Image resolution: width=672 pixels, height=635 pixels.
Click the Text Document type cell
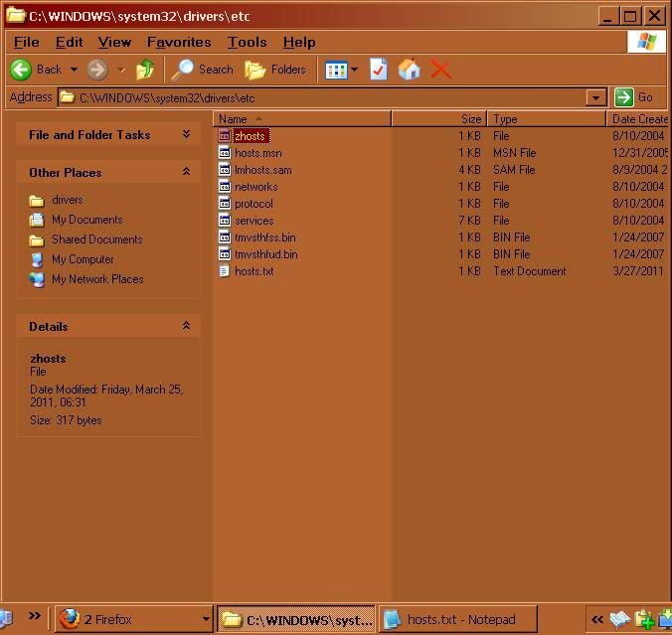pos(530,271)
